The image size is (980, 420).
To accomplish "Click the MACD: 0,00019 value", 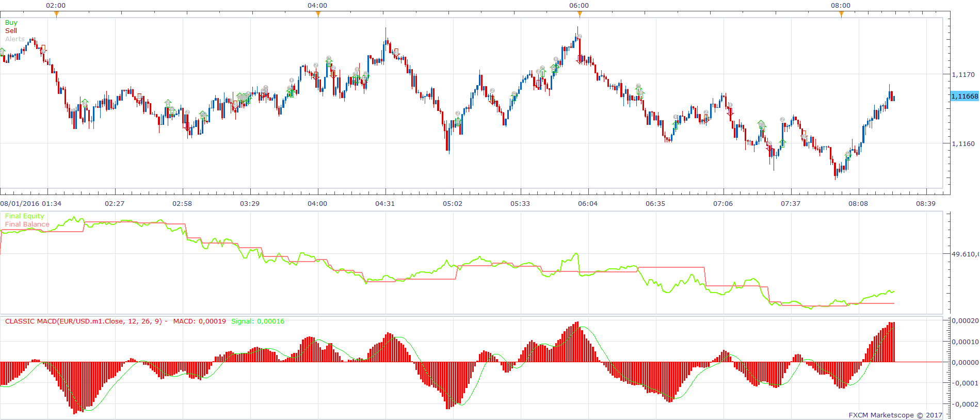I will 199,321.
